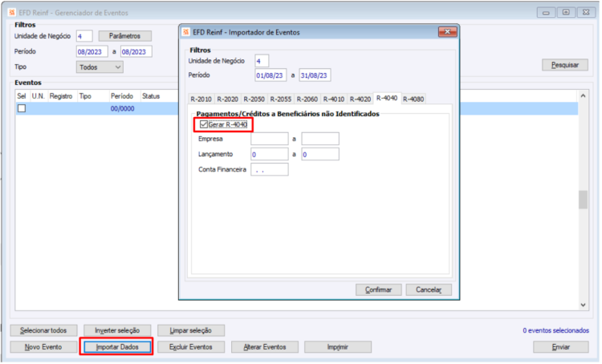
Task: Click the events list vertical scrollbar thumb
Action: coord(584,200)
